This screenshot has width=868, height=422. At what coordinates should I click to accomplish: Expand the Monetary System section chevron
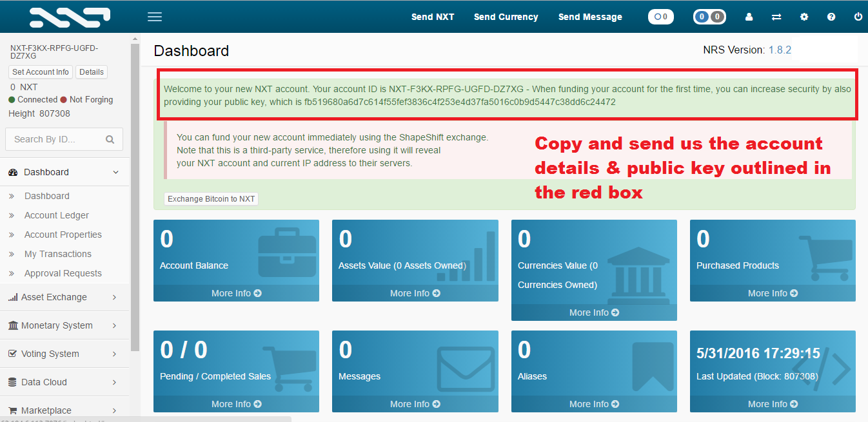[x=114, y=325]
